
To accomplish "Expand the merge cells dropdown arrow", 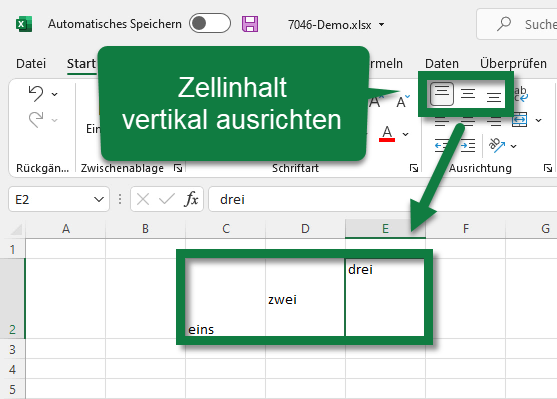I will (x=539, y=120).
